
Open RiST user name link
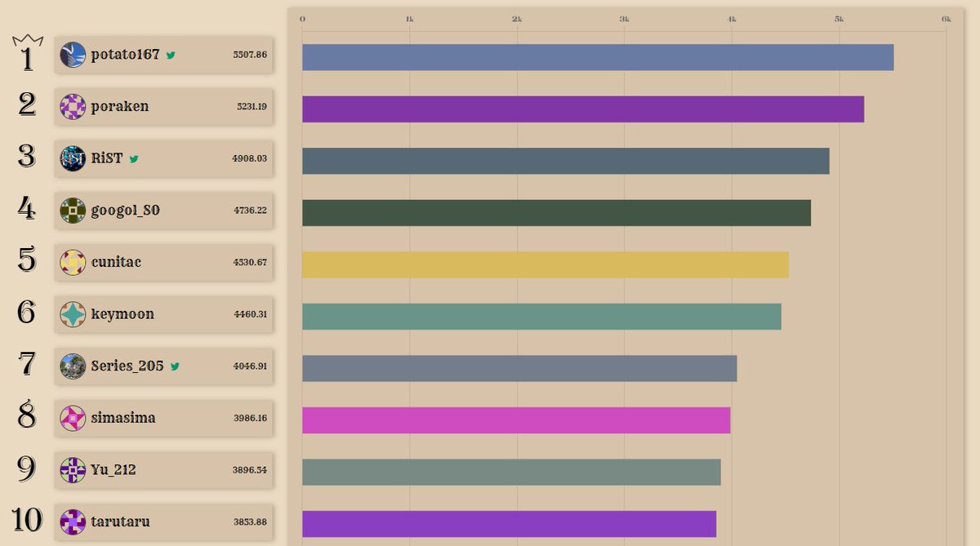[107, 158]
